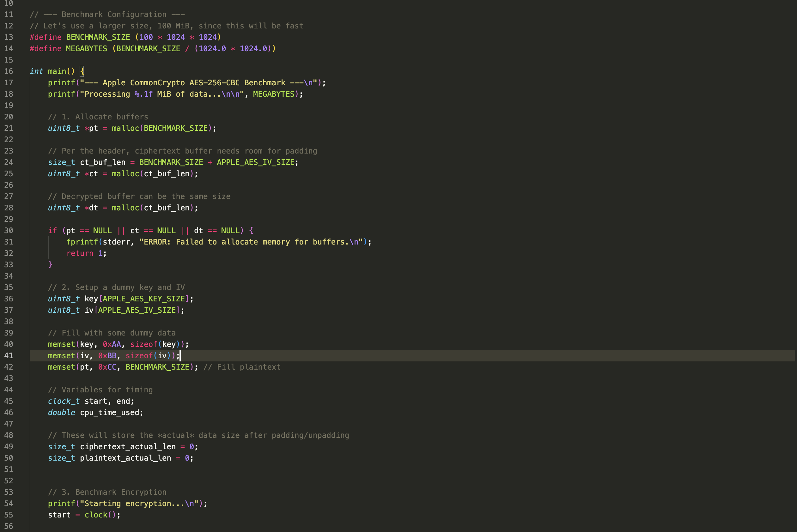Click line number 16 in gutter
797x532 pixels.
coord(9,71)
